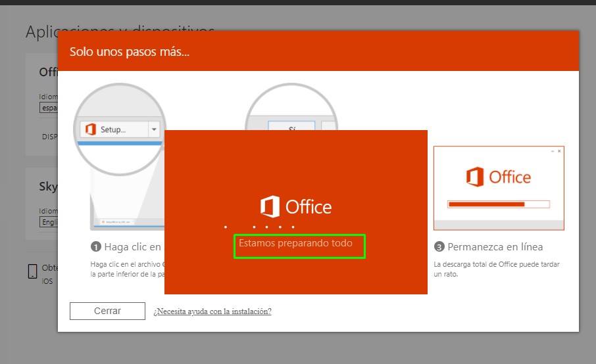Click the close X in step 3 preview
The height and width of the screenshot is (364, 596).
(x=559, y=151)
